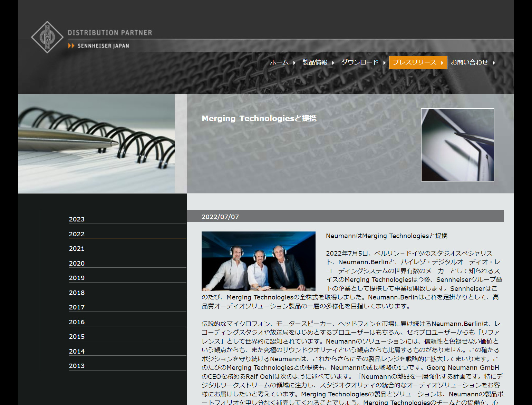Click the arrow next to プレスリリース
Screen dimensions: 532x405
click(x=442, y=63)
